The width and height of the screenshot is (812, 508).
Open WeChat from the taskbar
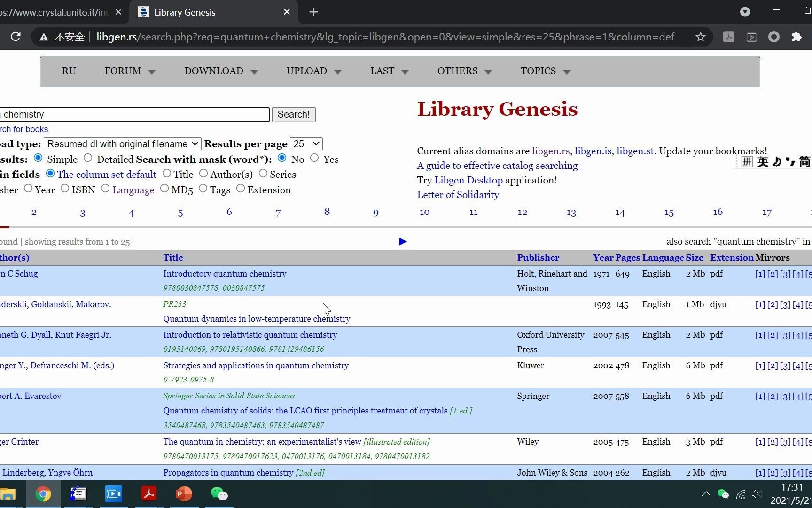pos(219,494)
